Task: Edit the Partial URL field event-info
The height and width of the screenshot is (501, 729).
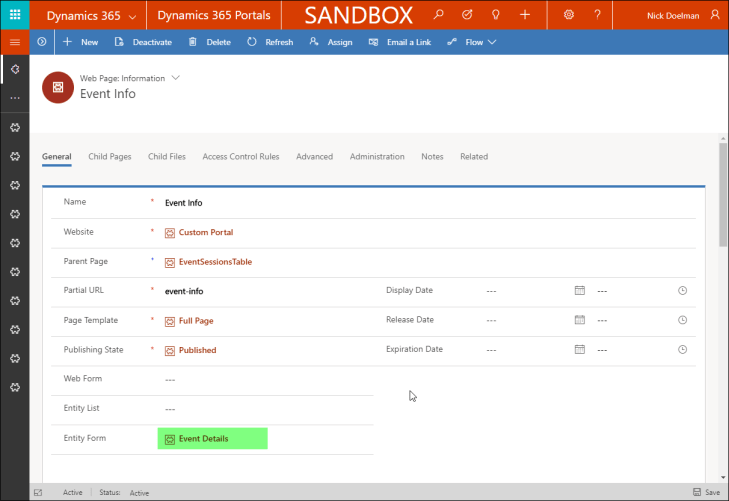Action: pos(267,291)
